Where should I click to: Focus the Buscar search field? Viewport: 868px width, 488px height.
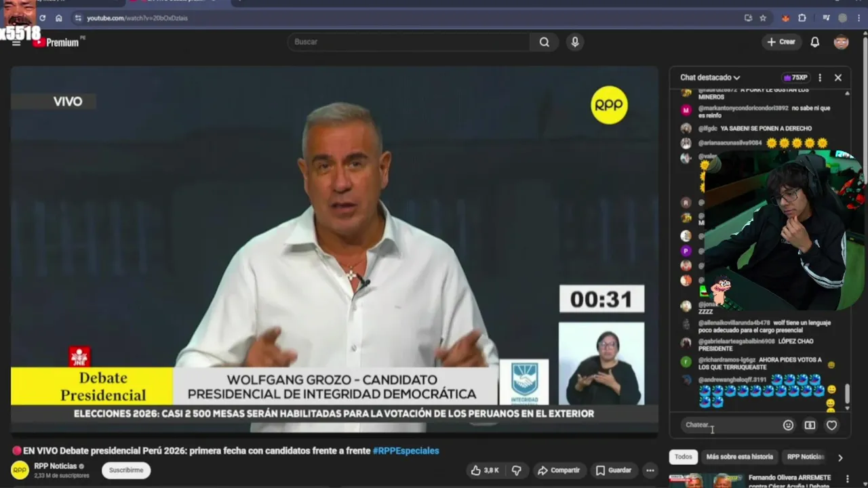[x=409, y=42]
